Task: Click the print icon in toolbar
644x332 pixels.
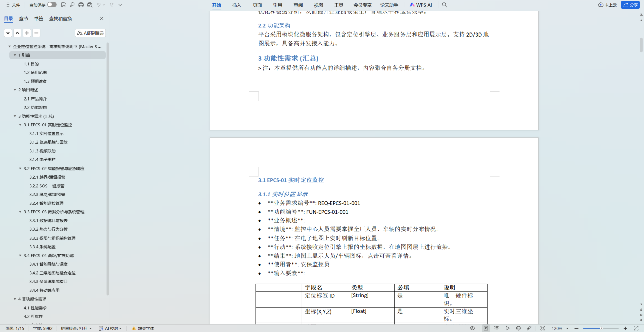Action: (x=81, y=5)
